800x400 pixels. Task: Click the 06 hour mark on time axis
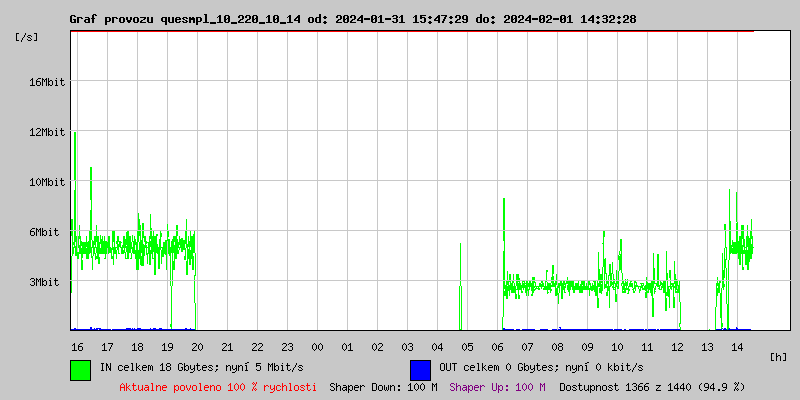pyautogui.click(x=497, y=346)
